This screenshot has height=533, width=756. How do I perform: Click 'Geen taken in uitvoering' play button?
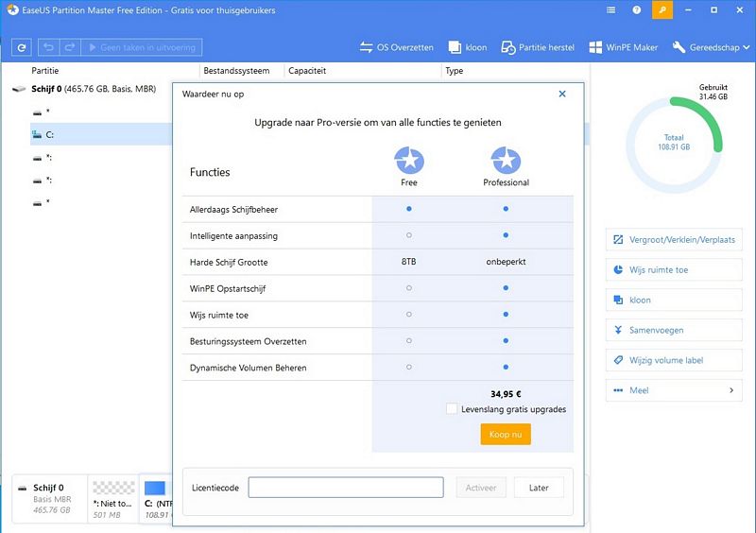click(x=142, y=47)
